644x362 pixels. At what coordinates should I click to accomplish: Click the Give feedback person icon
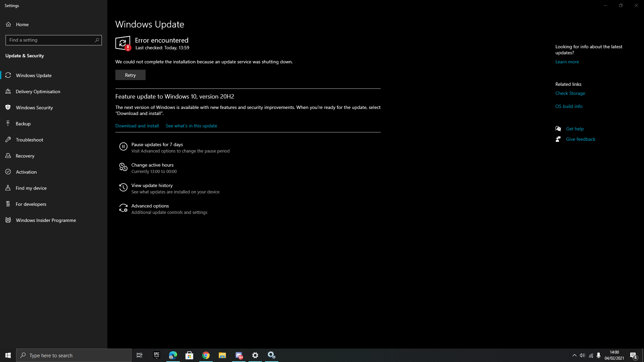point(558,139)
